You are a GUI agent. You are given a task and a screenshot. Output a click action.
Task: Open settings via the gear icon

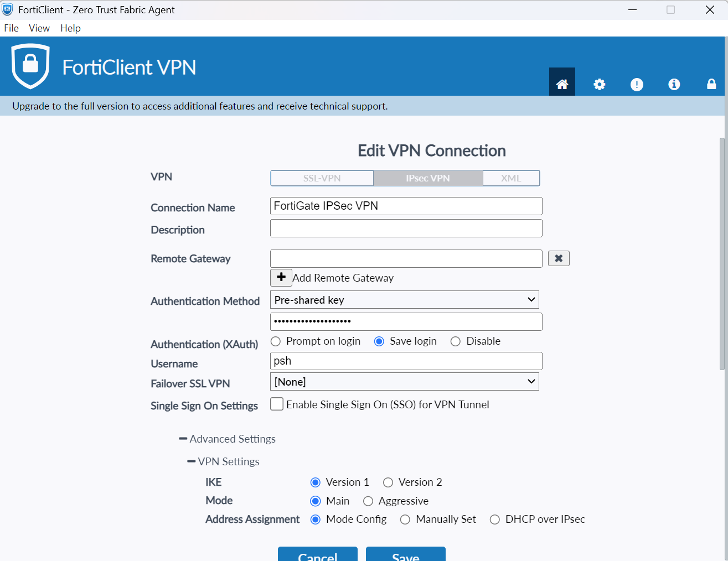pyautogui.click(x=599, y=84)
